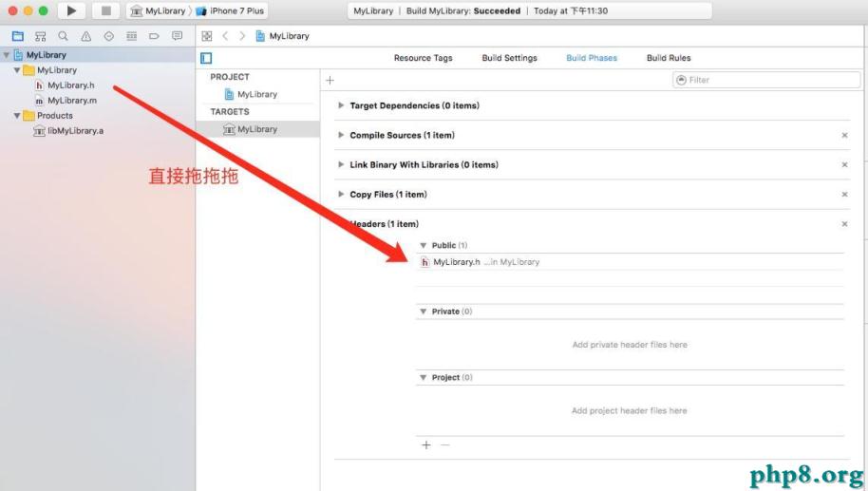Image resolution: width=868 pixels, height=491 pixels.
Task: Collapse the Project headers section
Action: pyautogui.click(x=424, y=378)
